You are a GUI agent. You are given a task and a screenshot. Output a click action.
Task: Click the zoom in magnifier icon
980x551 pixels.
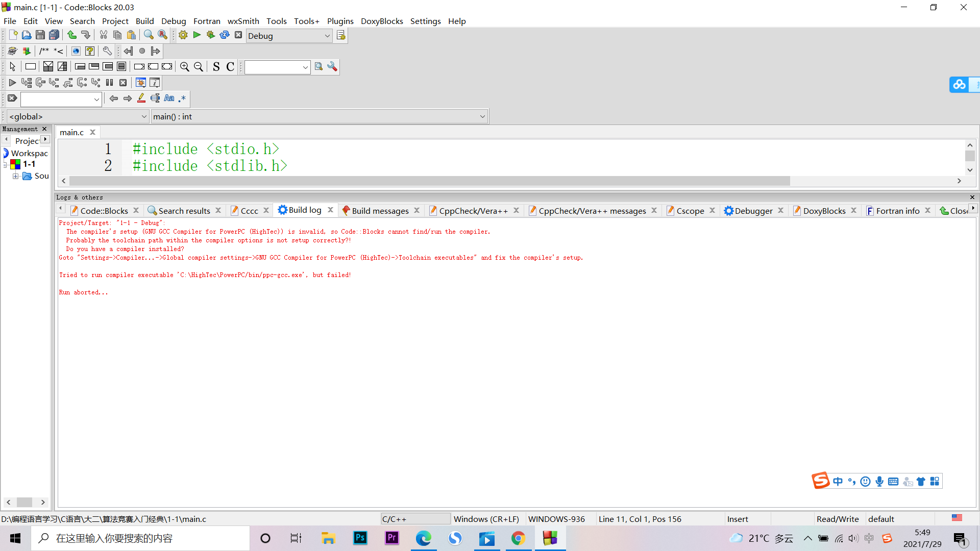(185, 67)
